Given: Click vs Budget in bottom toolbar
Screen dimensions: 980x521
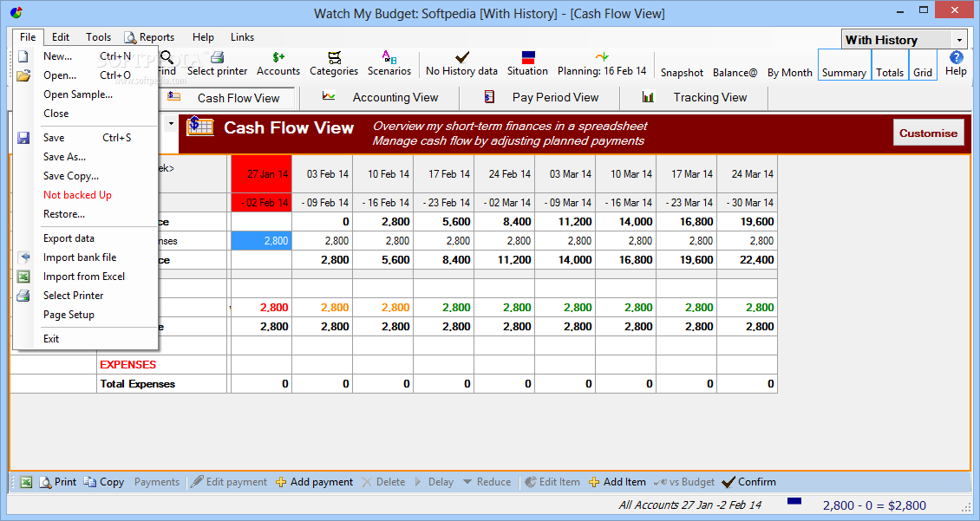Looking at the screenshot, I should coord(683,482).
